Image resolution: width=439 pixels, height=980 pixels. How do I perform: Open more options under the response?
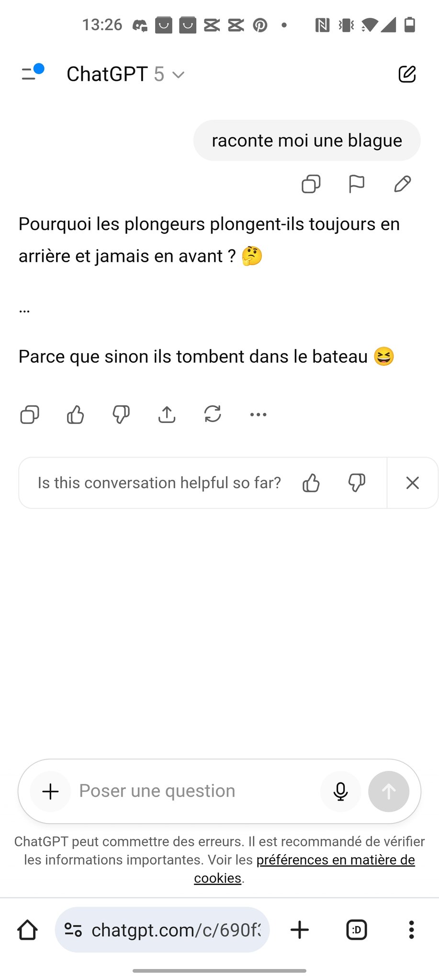pos(259,414)
